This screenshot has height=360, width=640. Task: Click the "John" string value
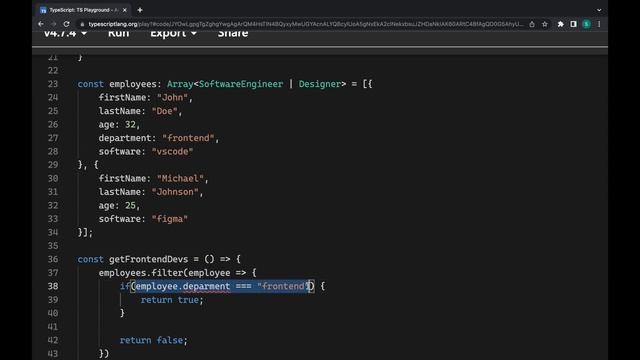pyautogui.click(x=172, y=98)
